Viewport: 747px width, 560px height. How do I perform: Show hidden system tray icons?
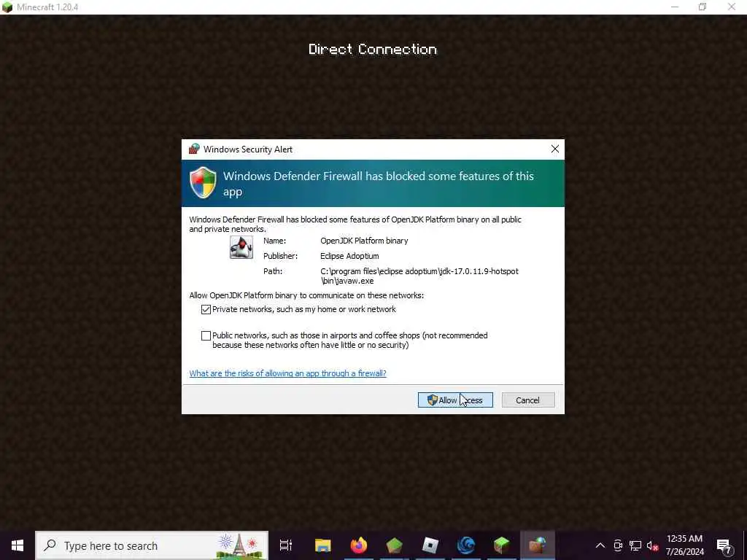pos(600,545)
